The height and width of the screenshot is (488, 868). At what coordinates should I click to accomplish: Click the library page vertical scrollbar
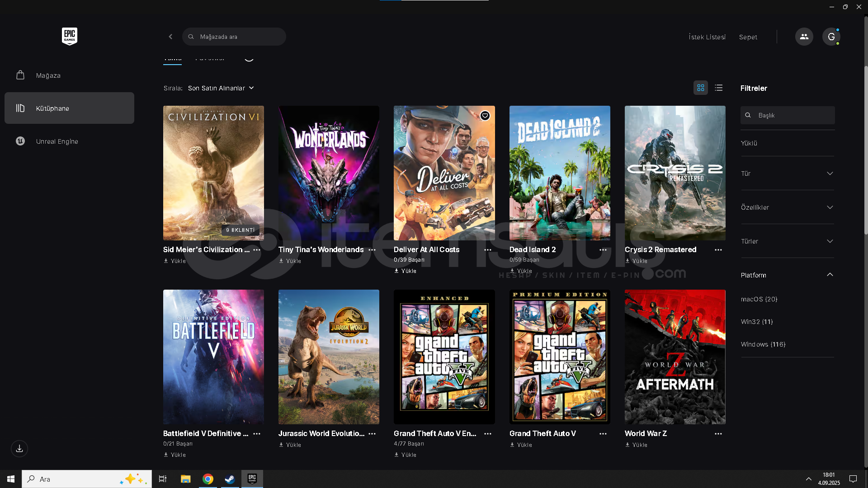click(x=866, y=149)
